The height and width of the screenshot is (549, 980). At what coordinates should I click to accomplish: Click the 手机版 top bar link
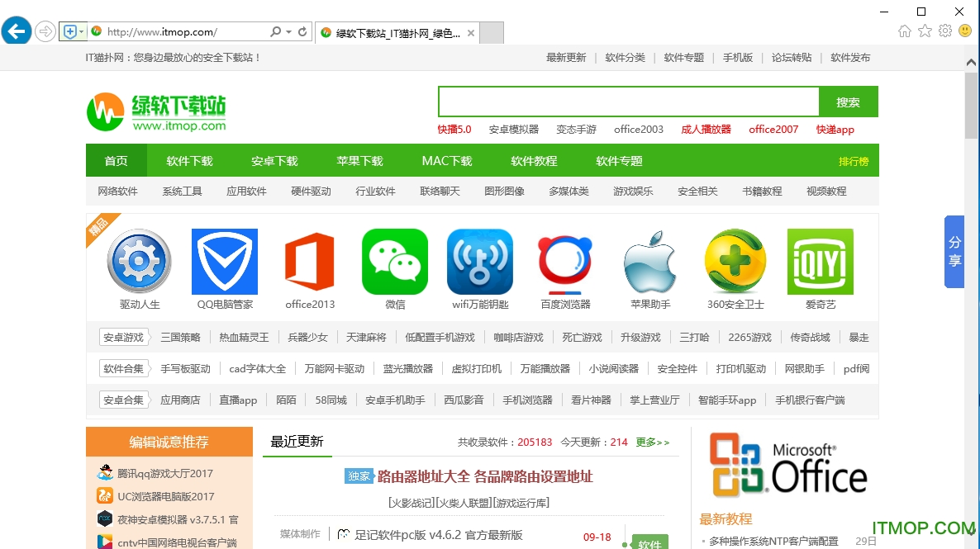[x=738, y=58]
